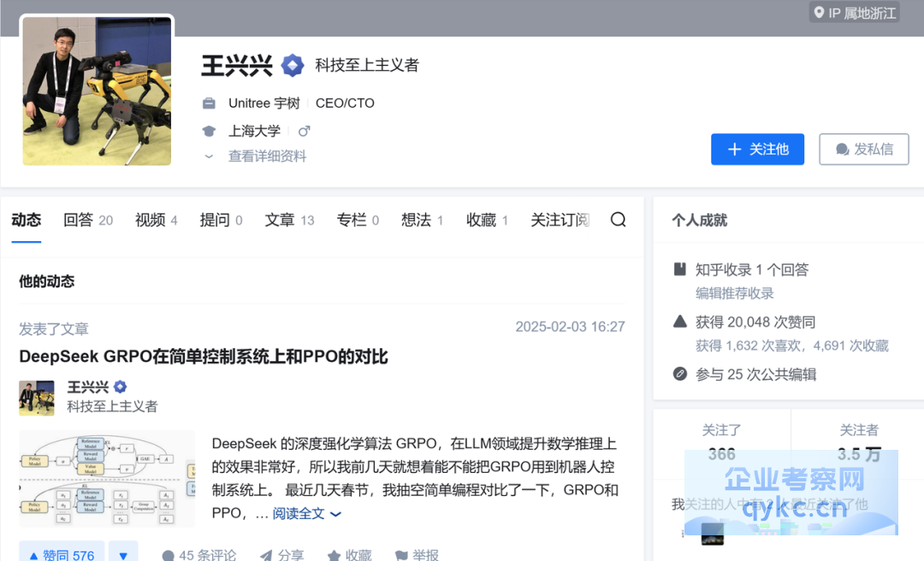
Task: Favorite the article with the star icon
Action: click(335, 555)
